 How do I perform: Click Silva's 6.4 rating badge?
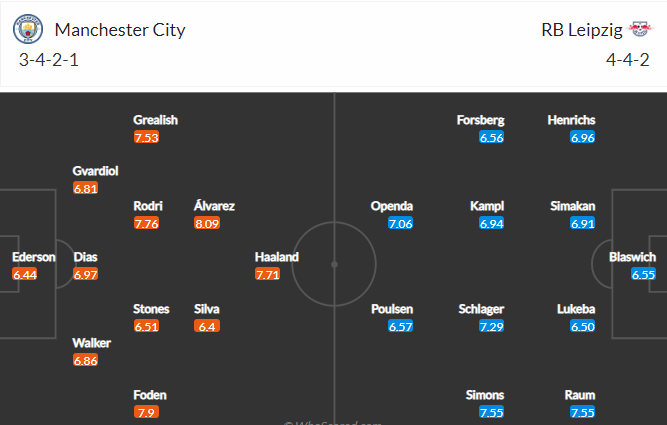pyautogui.click(x=207, y=326)
